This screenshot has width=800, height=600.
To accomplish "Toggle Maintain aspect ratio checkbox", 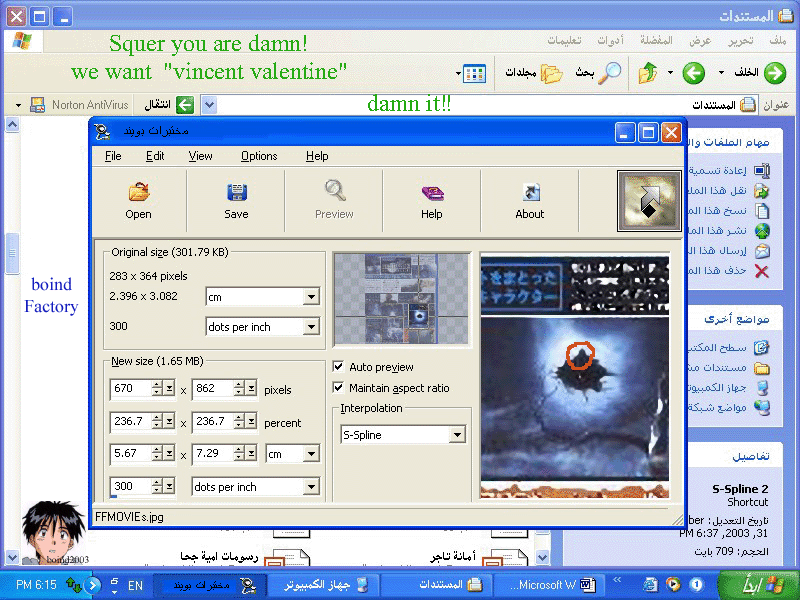I will click(x=338, y=388).
